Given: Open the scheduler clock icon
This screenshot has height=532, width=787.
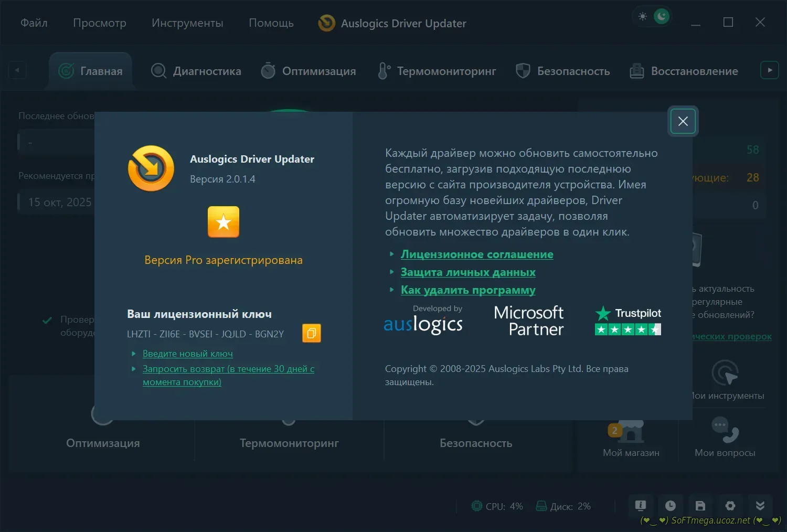Looking at the screenshot, I should [670, 506].
